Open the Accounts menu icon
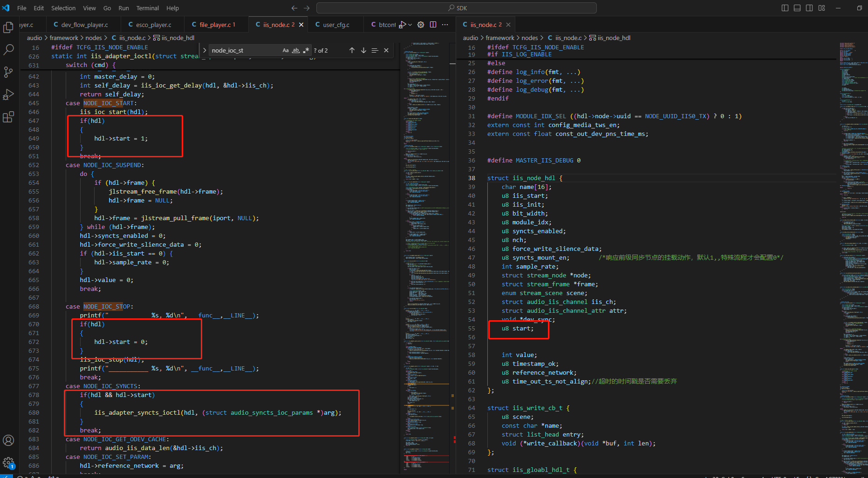Image resolution: width=868 pixels, height=478 pixels. click(8, 440)
